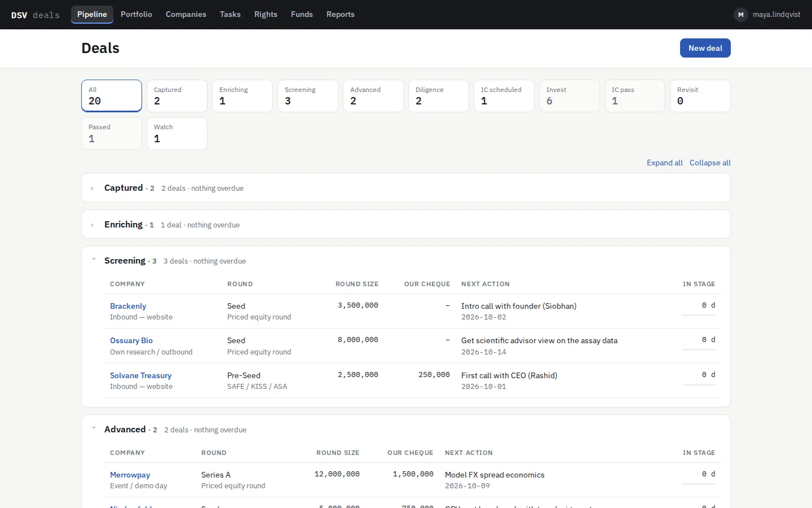Click the 2026-10-09 next action date
This screenshot has width=812, height=508.
coord(467,486)
